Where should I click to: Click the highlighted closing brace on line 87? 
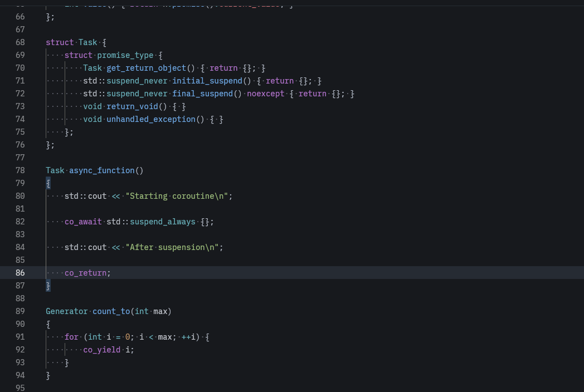pos(48,286)
